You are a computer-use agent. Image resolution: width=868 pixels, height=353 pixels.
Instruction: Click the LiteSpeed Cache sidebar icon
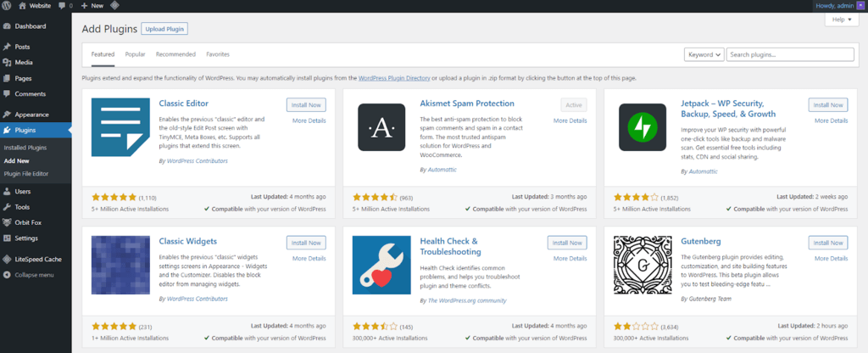coord(8,259)
